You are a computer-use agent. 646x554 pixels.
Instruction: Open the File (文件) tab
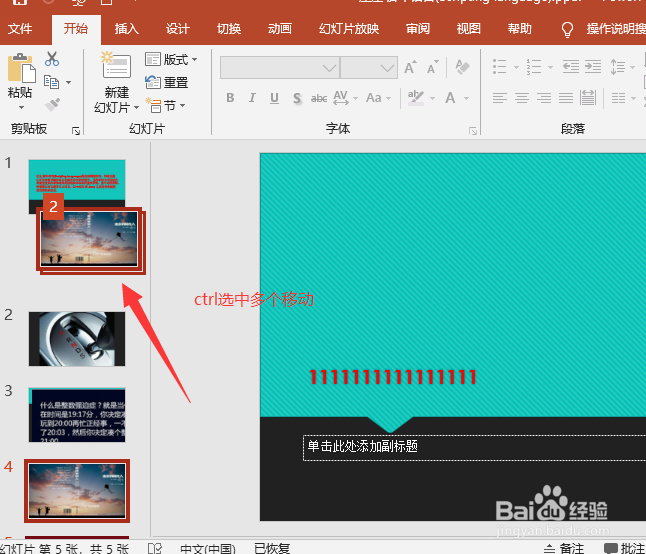[20, 29]
